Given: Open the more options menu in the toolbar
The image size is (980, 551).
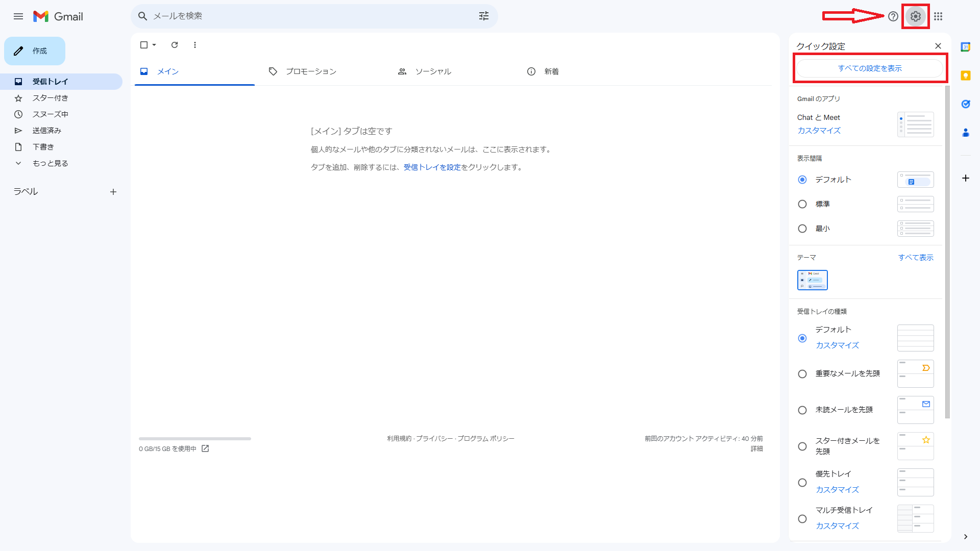Looking at the screenshot, I should 194,45.
